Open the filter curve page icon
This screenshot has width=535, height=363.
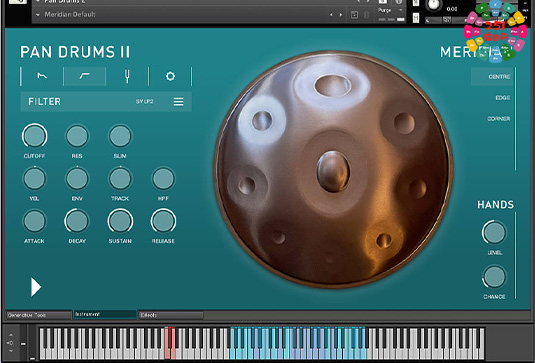tap(85, 76)
